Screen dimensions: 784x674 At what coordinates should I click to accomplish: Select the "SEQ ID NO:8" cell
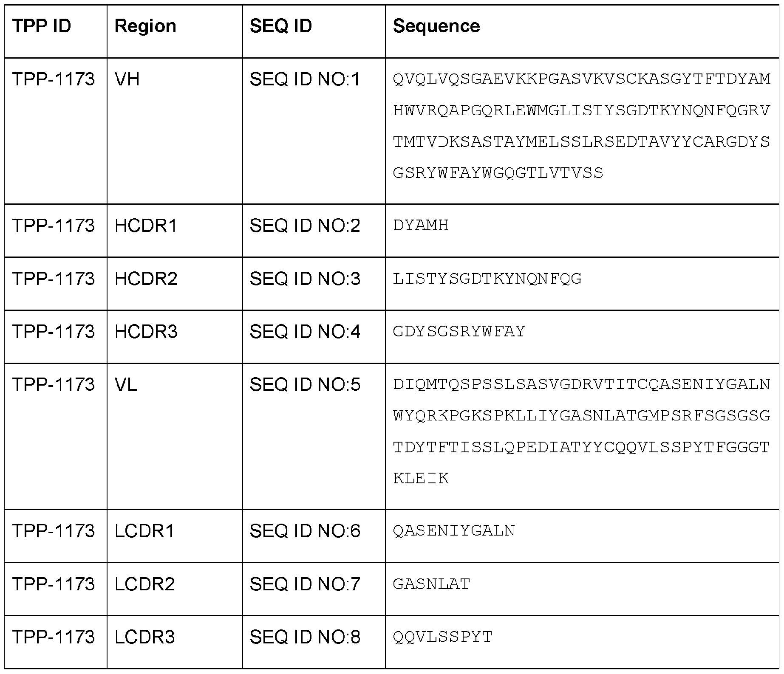pyautogui.click(x=305, y=637)
